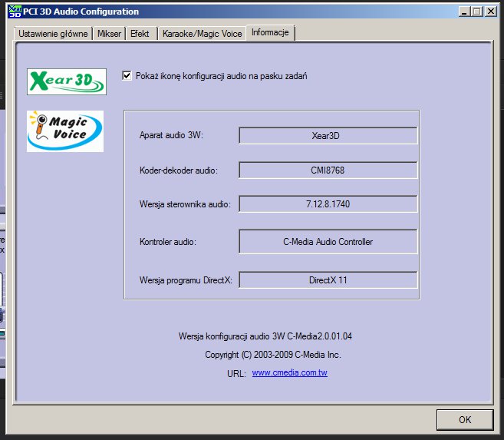Click the Magic Voice logo
Screen dimensions: 504x440
[x=65, y=131]
